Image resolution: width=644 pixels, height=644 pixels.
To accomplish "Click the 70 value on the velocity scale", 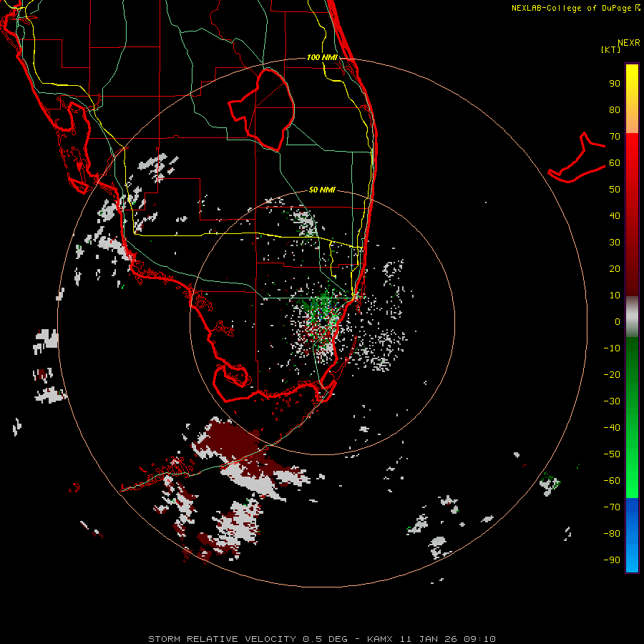I will click(x=615, y=137).
